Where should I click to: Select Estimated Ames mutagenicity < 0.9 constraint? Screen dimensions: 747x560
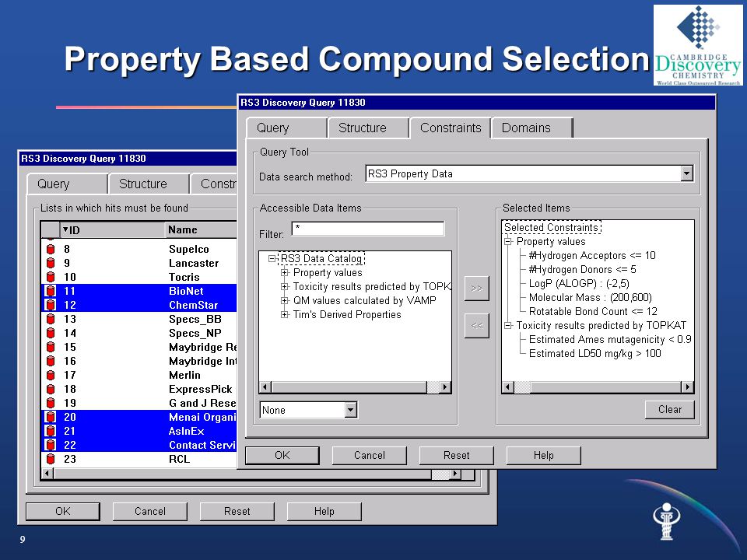click(x=610, y=340)
